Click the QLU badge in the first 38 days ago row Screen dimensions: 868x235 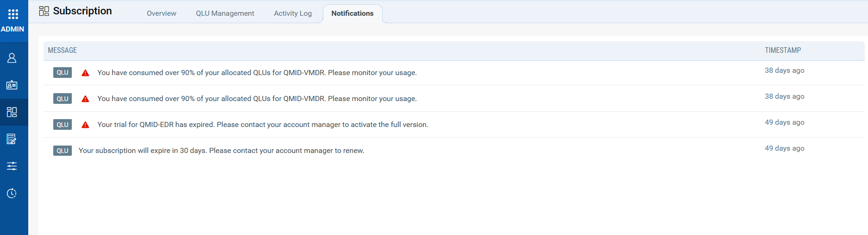[x=63, y=72]
